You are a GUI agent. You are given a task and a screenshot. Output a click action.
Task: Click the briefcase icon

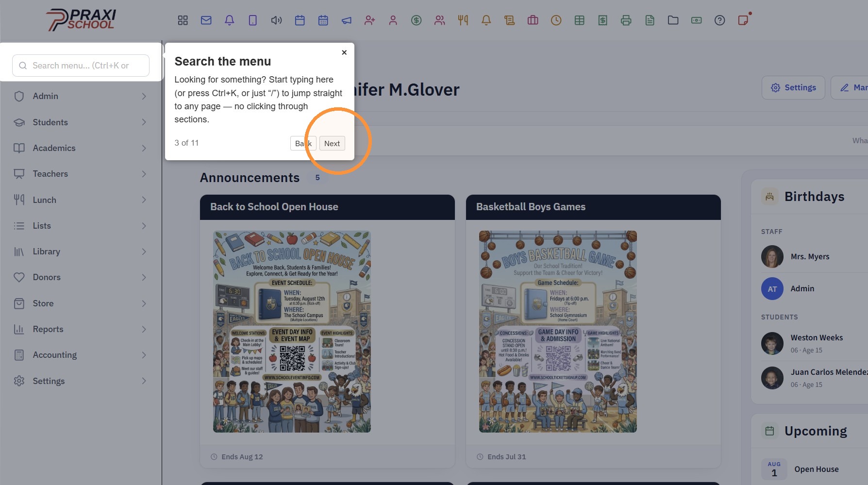pyautogui.click(x=533, y=20)
